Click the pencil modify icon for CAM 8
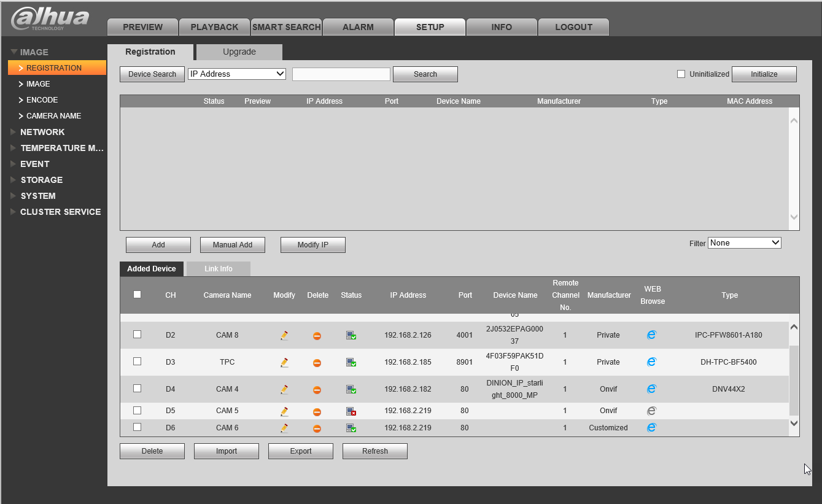Image resolution: width=822 pixels, height=504 pixels. coord(284,336)
